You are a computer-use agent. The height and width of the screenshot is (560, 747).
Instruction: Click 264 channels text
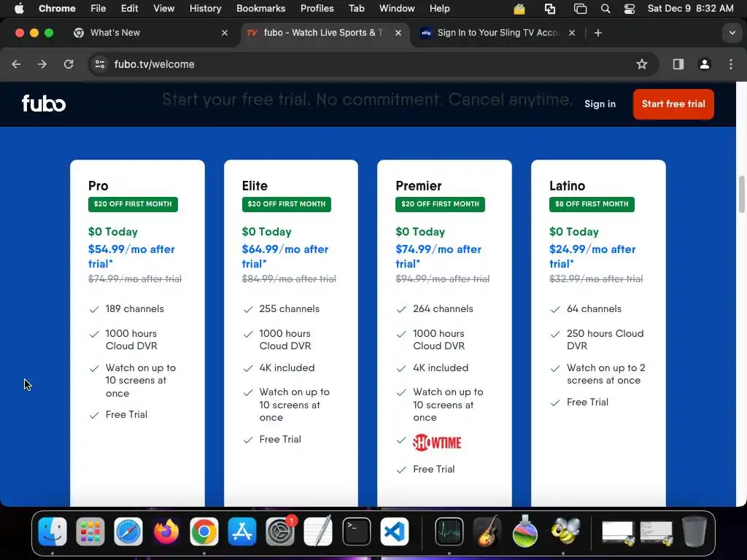[x=443, y=309]
